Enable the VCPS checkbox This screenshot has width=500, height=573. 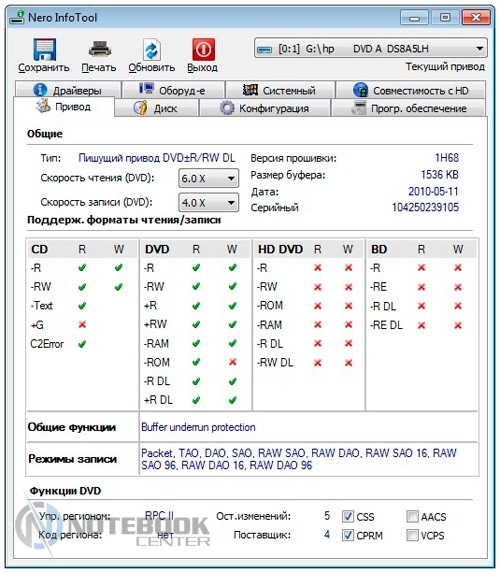pyautogui.click(x=412, y=535)
